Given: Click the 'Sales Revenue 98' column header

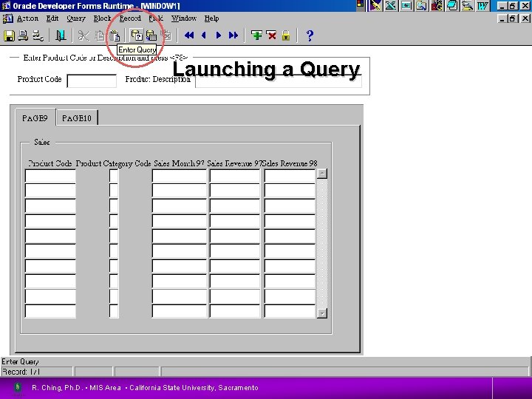Looking at the screenshot, I should tap(290, 163).
